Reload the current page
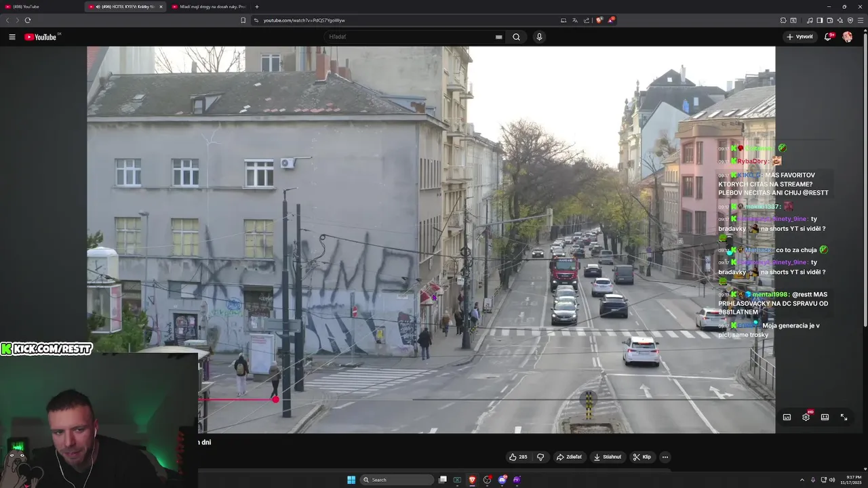Viewport: 868px width, 488px height. 28,20
